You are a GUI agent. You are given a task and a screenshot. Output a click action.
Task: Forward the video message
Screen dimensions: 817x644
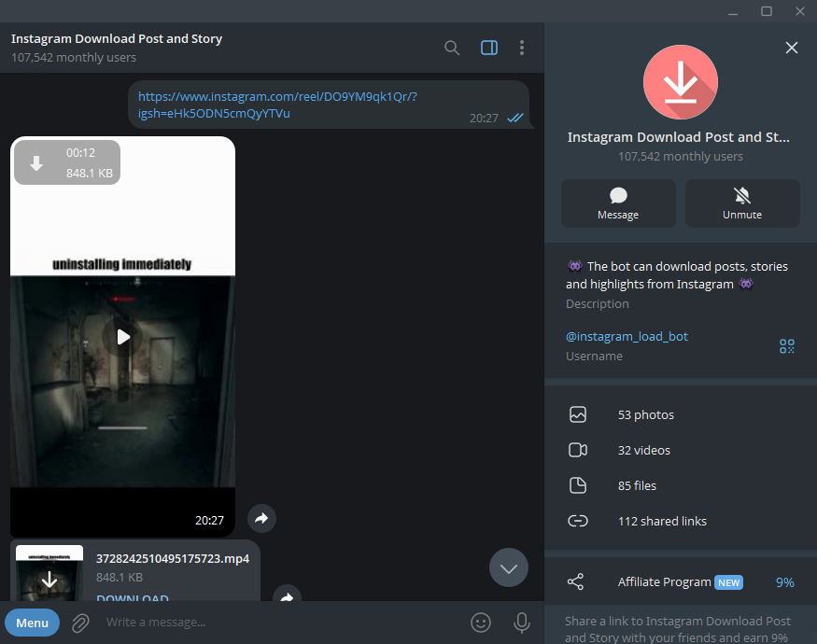[x=262, y=519]
